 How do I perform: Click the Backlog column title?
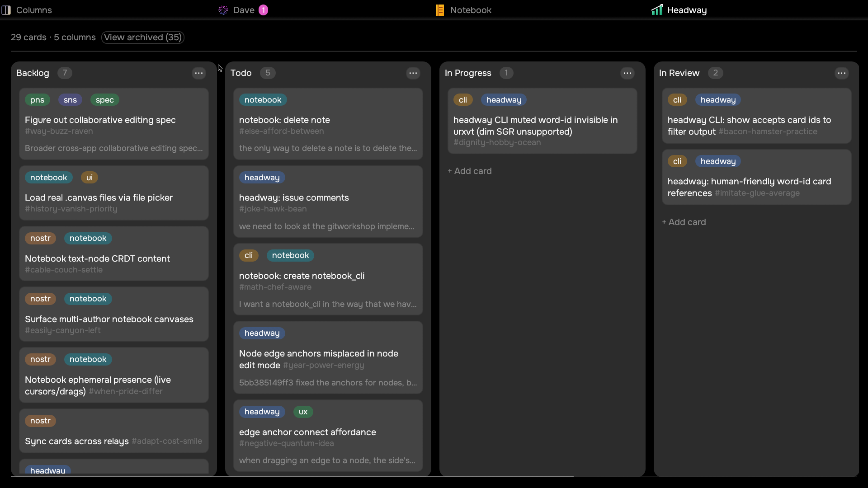click(x=33, y=73)
